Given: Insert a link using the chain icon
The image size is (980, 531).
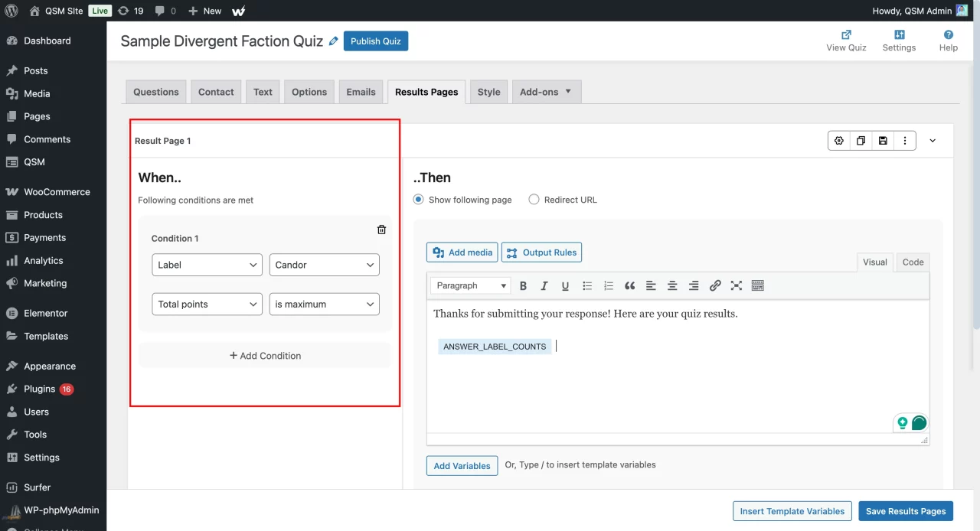Looking at the screenshot, I should tap(715, 285).
